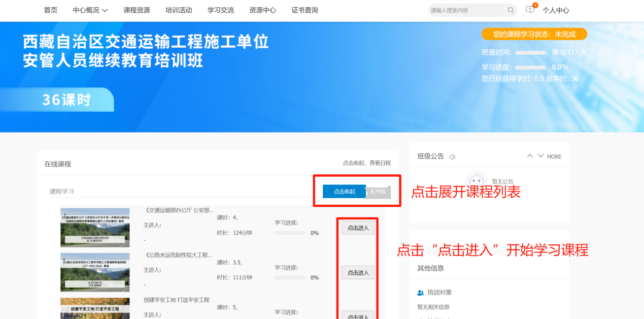Screen dimensions: 644x319
Task: Click the 班级时间 progress bar
Action: pos(530,53)
